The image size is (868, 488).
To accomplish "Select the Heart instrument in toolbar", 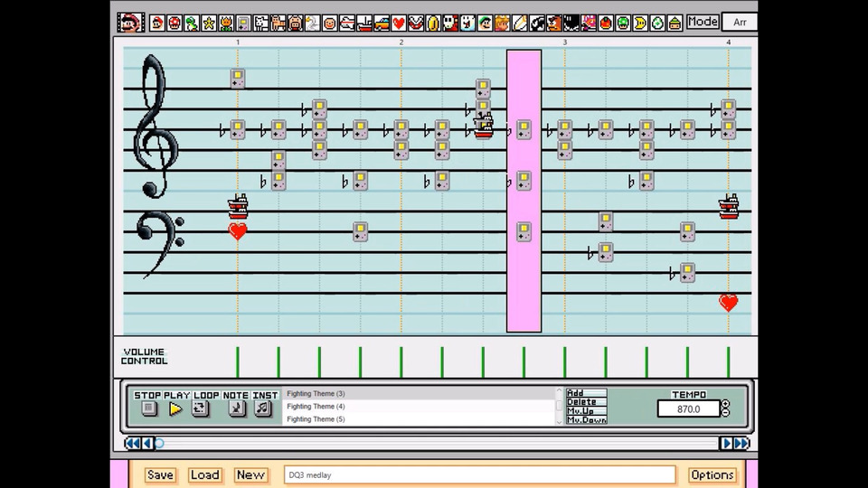I will coord(399,23).
